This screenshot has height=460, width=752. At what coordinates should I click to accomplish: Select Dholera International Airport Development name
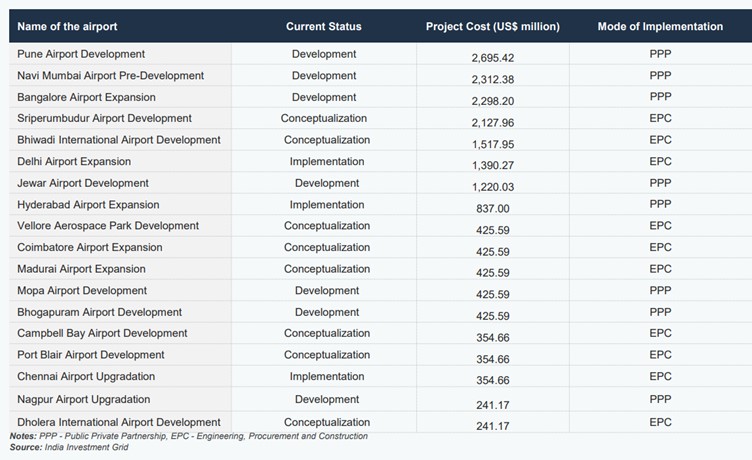(118, 422)
